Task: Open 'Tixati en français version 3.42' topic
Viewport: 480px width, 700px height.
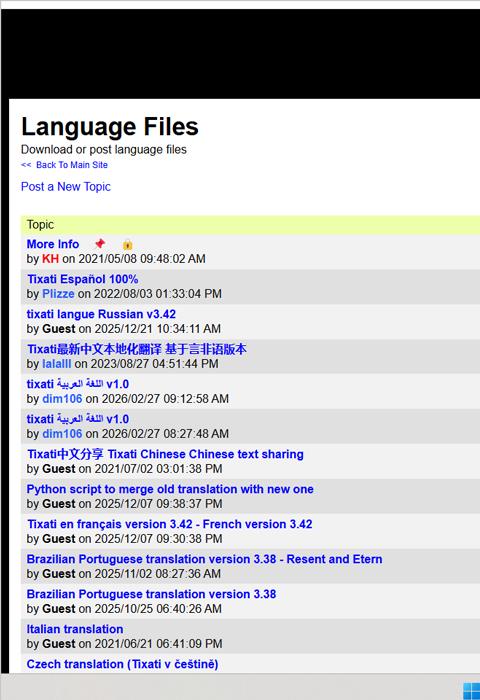Action: [x=170, y=524]
